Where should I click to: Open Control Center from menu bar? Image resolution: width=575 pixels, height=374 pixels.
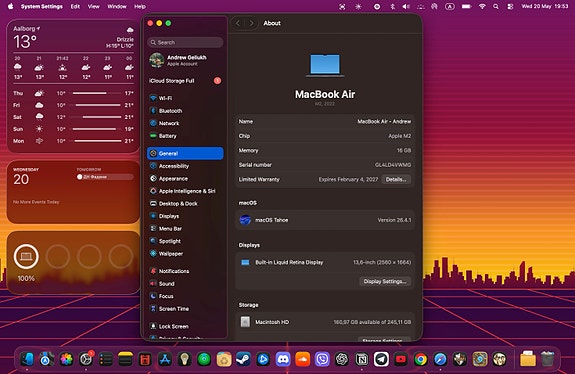pos(510,6)
